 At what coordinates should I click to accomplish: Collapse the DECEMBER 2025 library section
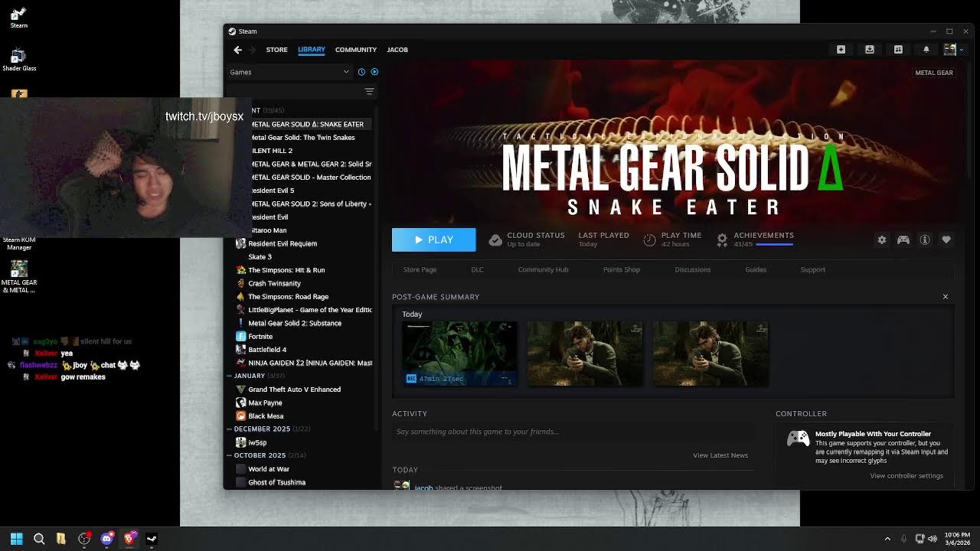(229, 429)
